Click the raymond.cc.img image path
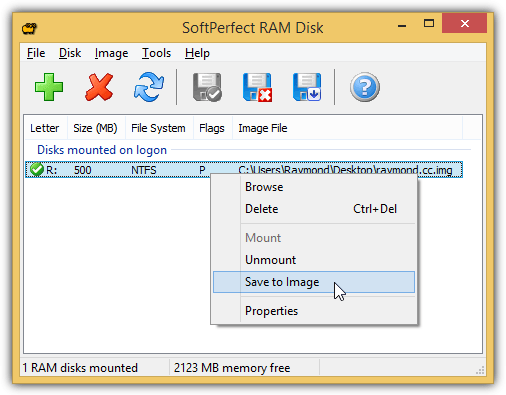 [x=345, y=170]
